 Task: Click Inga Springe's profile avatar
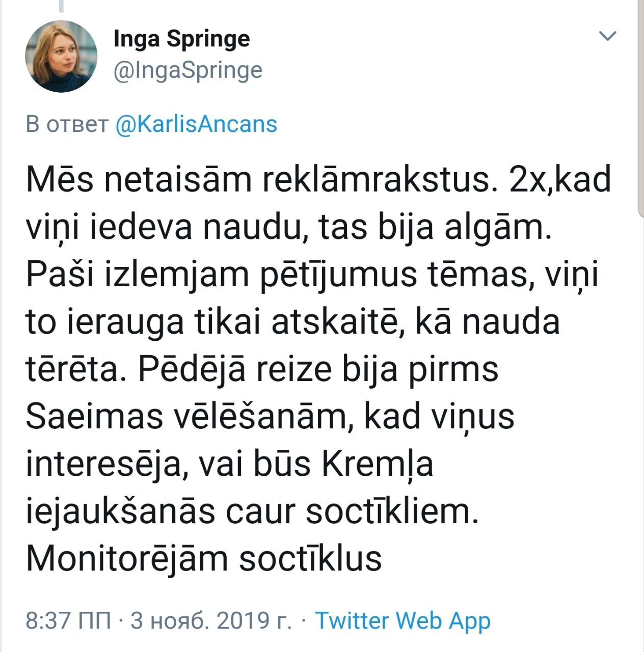tap(61, 57)
